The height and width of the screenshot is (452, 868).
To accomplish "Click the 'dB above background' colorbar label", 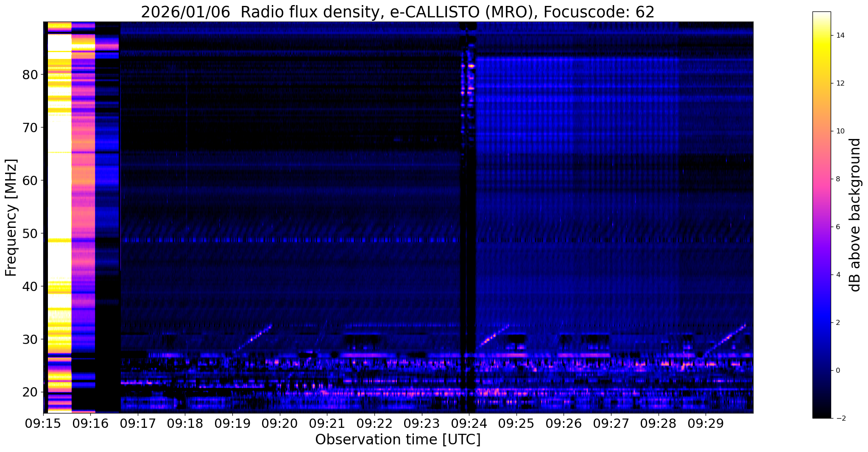I will coord(855,215).
